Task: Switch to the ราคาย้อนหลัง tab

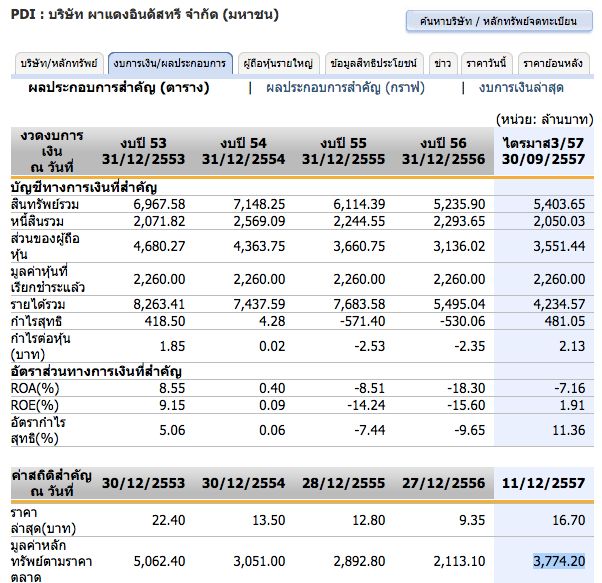Action: [x=553, y=63]
